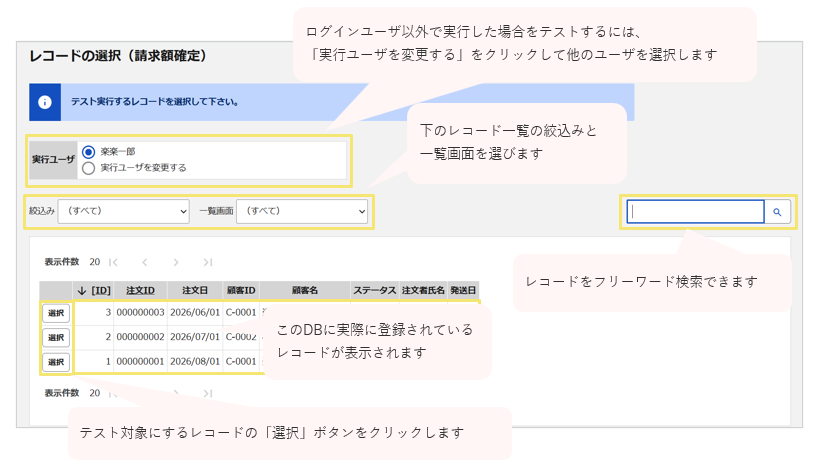The width and height of the screenshot is (823, 468).
Task: Open the 一覧画面 dropdown
Action: click(302, 211)
